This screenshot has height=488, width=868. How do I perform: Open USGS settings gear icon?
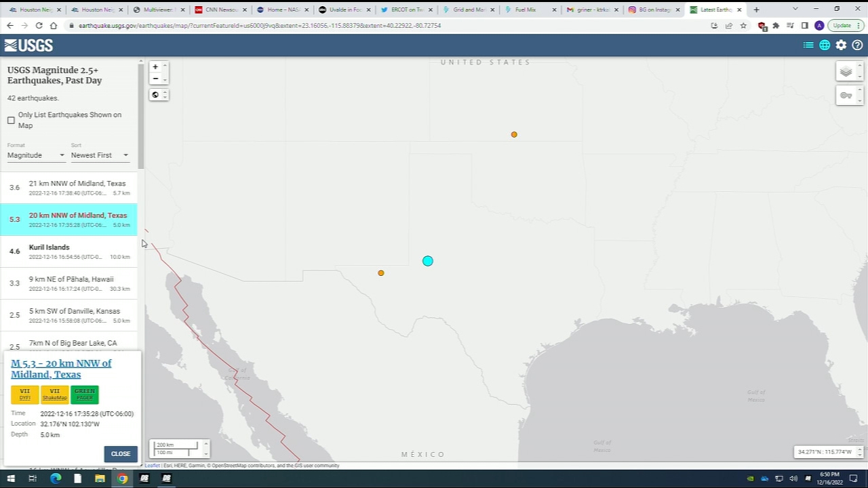pyautogui.click(x=841, y=45)
